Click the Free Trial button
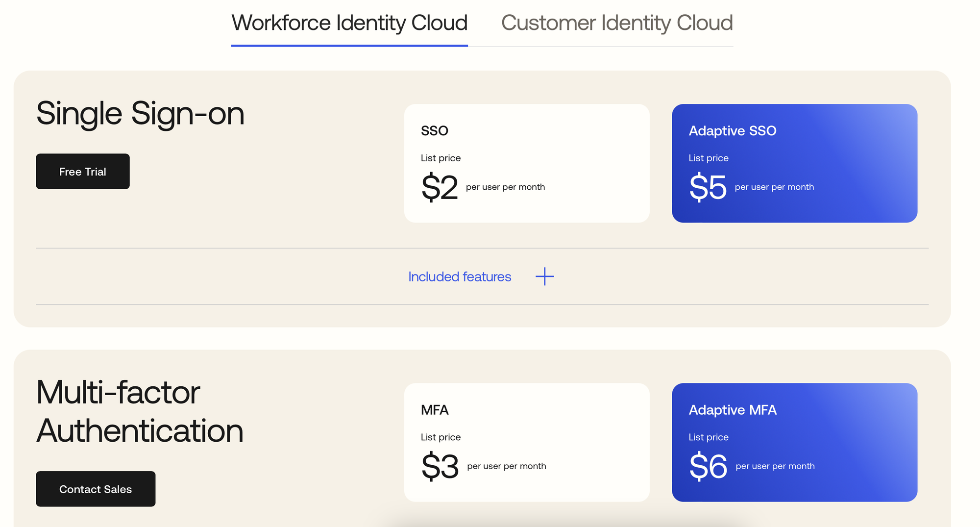The width and height of the screenshot is (980, 527). pos(83,172)
